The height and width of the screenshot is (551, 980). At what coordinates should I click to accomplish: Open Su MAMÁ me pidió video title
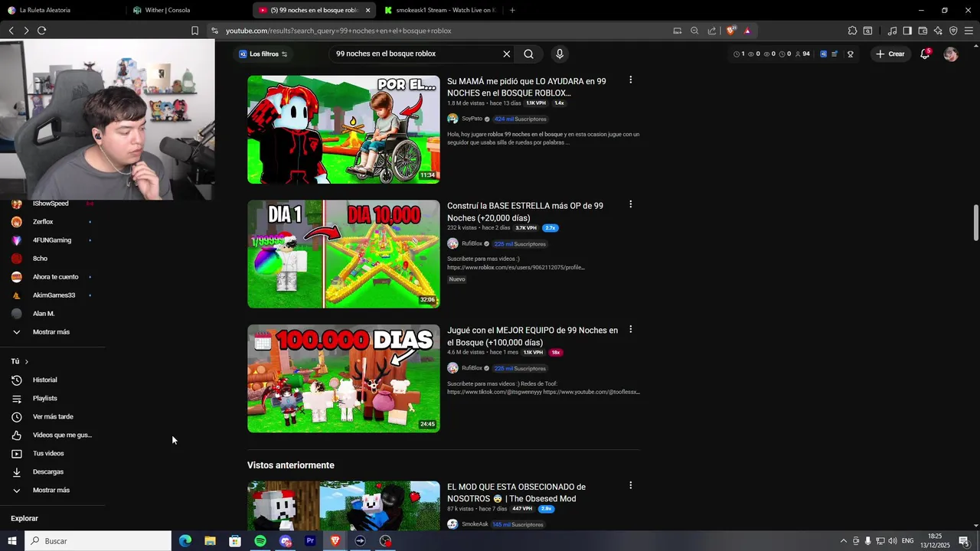click(x=527, y=87)
